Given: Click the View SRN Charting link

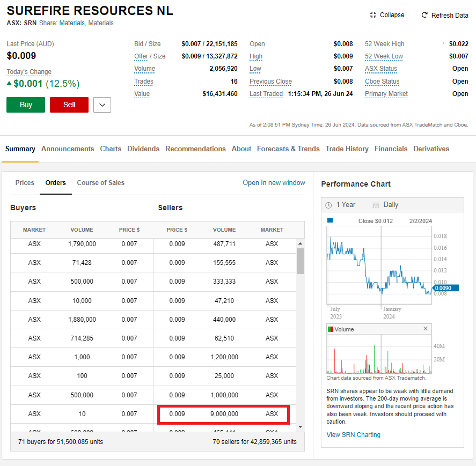Looking at the screenshot, I should point(353,435).
